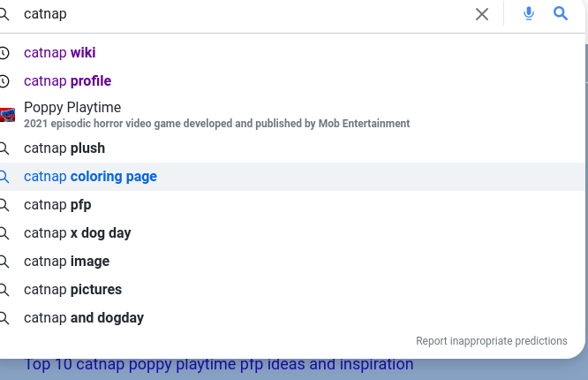Start voice search with the microphone icon
Viewport: 588px width, 380px height.
529,14
